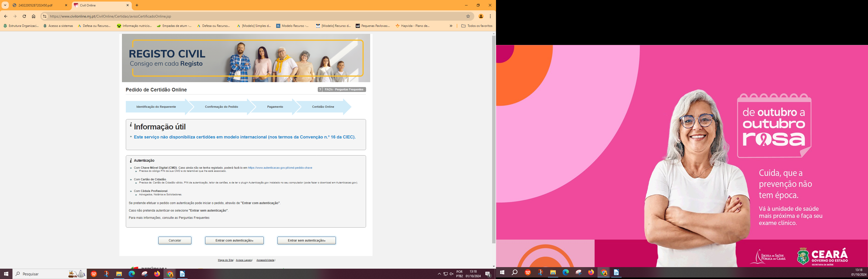Select the Pagamento step

click(x=275, y=107)
